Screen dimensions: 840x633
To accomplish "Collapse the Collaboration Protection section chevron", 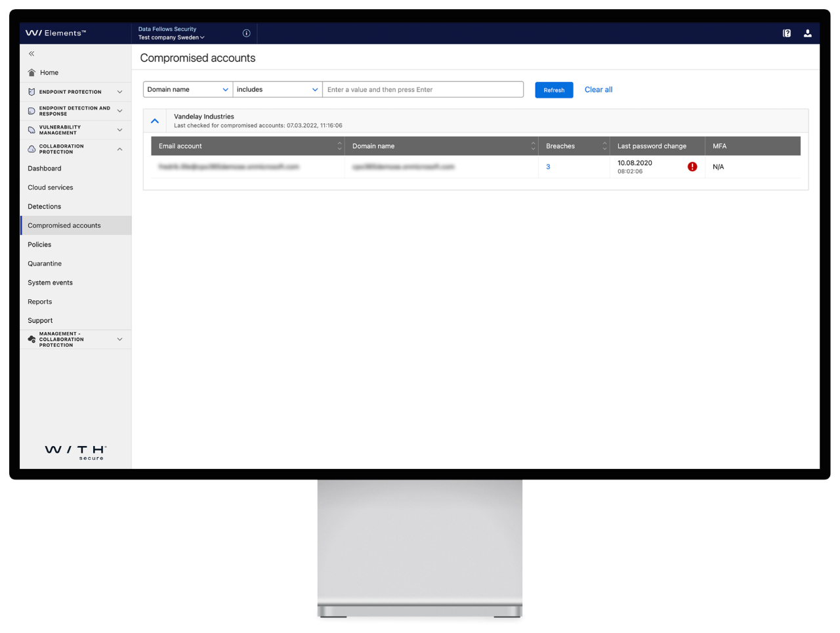I will pos(119,149).
